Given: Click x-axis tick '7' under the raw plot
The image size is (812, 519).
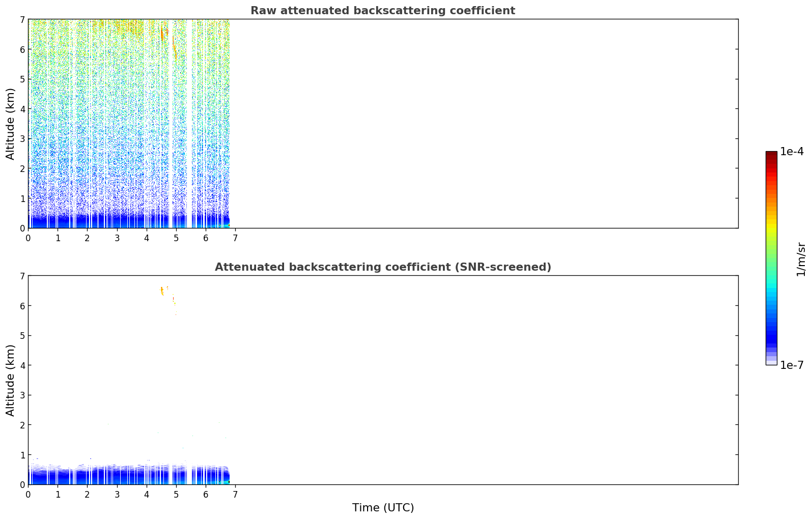Looking at the screenshot, I should coord(235,238).
